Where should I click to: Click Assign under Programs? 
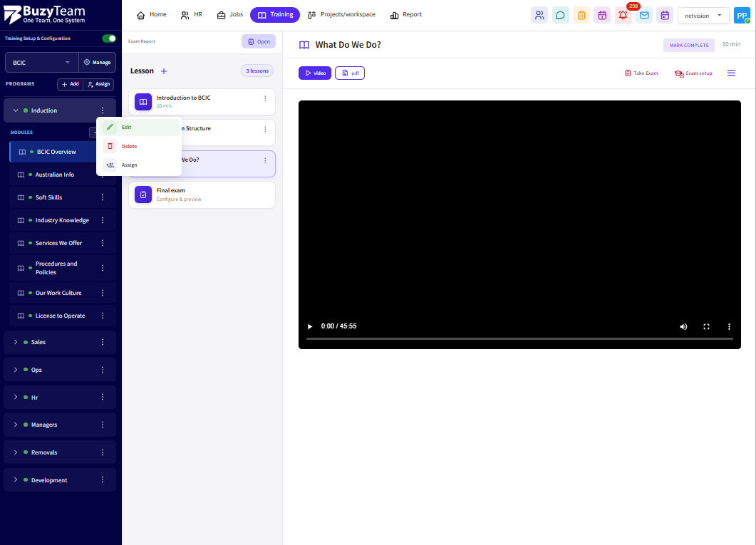point(98,84)
